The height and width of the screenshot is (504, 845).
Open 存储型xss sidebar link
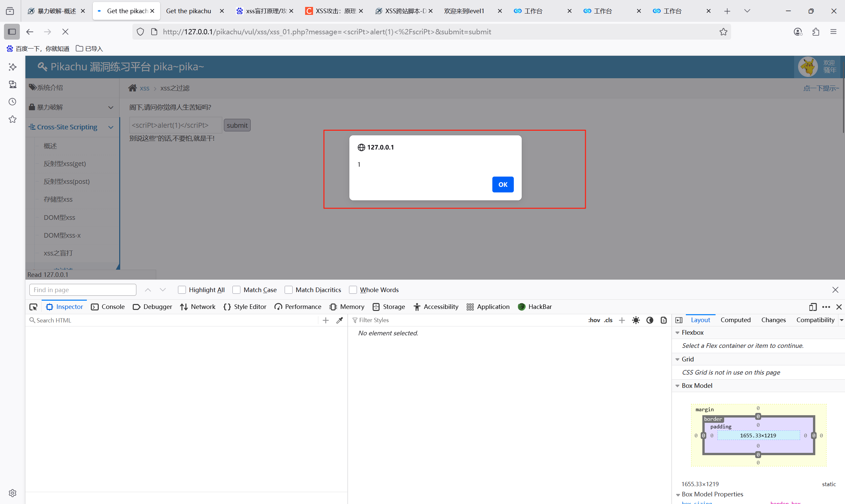pos(58,199)
